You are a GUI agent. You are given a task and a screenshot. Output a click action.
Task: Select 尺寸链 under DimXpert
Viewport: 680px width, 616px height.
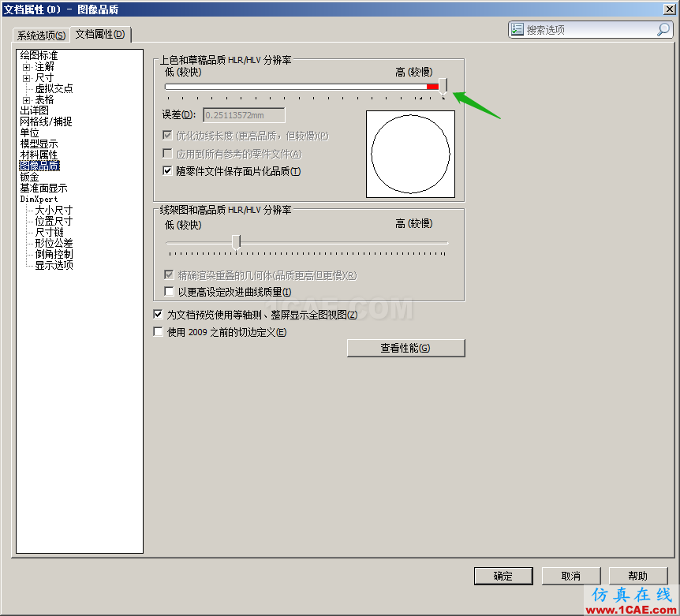tap(49, 233)
